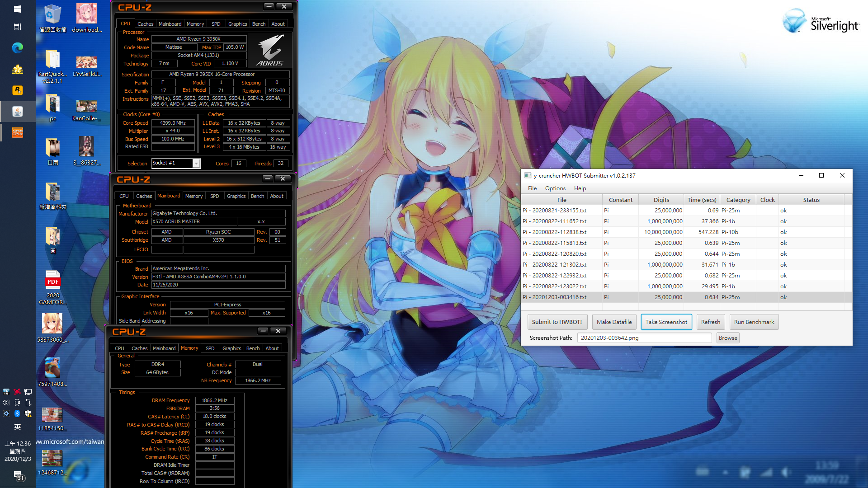Select row Pi - 20201203-003416.txt
The height and width of the screenshot is (488, 868).
click(686, 297)
